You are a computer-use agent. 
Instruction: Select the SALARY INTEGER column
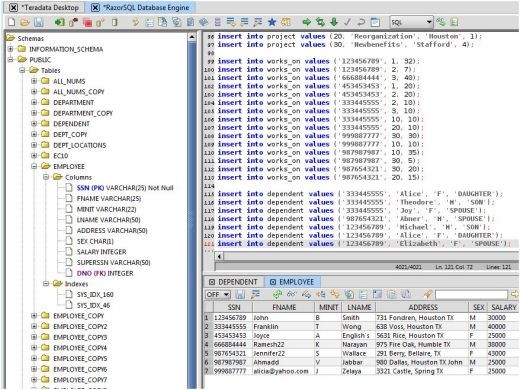[x=101, y=252]
